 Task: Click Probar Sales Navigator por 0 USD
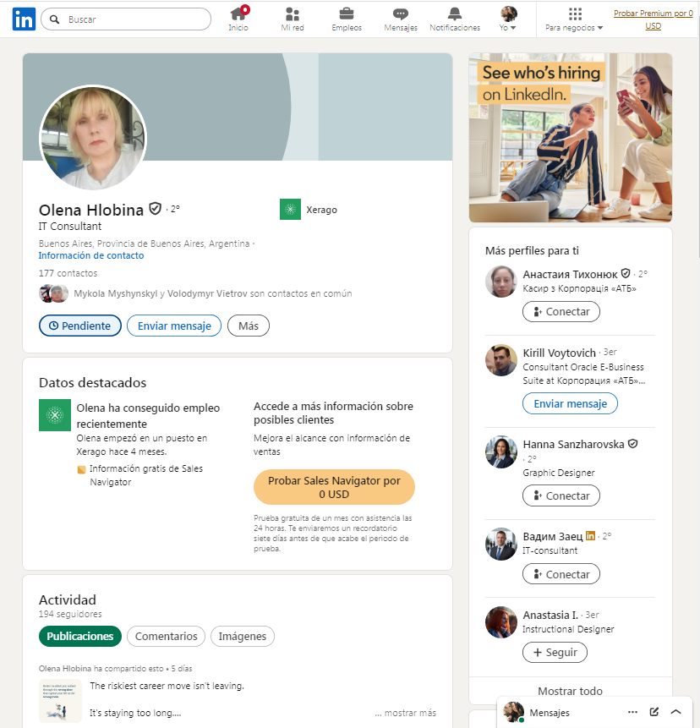(x=334, y=487)
